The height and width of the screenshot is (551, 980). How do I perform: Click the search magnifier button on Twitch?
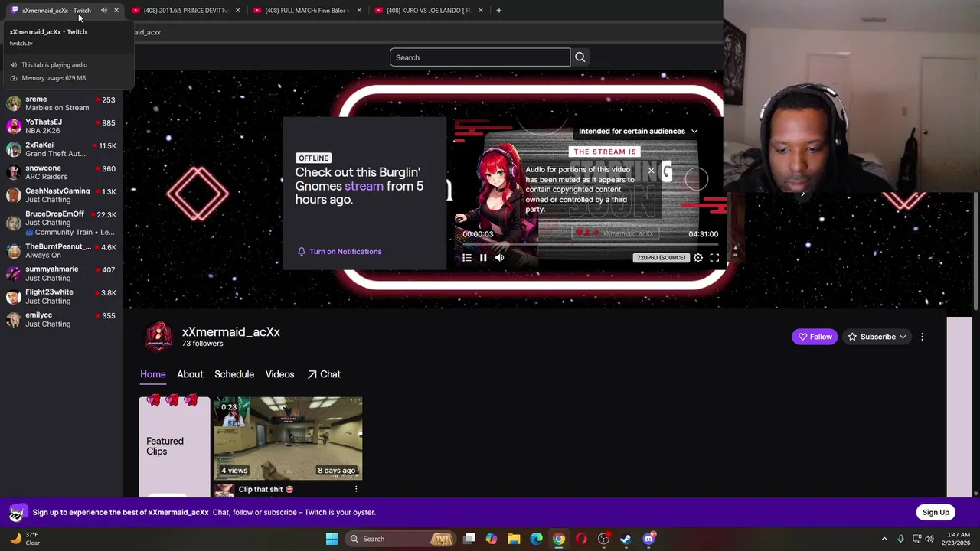pyautogui.click(x=580, y=57)
